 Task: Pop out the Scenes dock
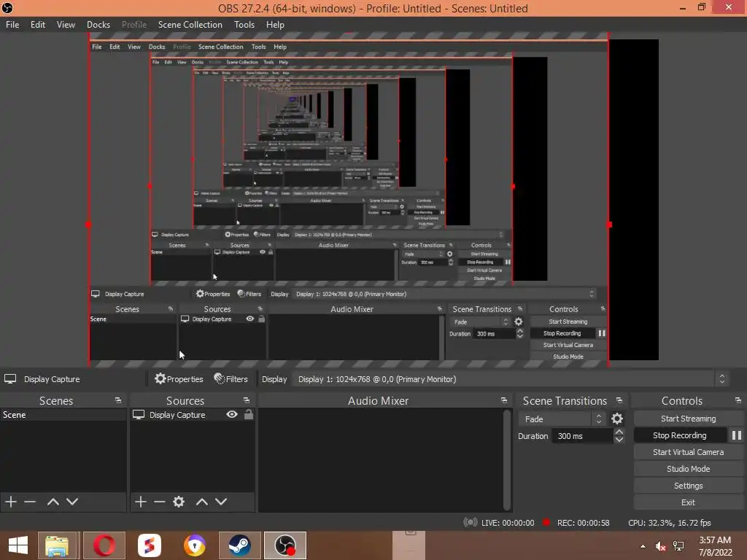click(118, 400)
